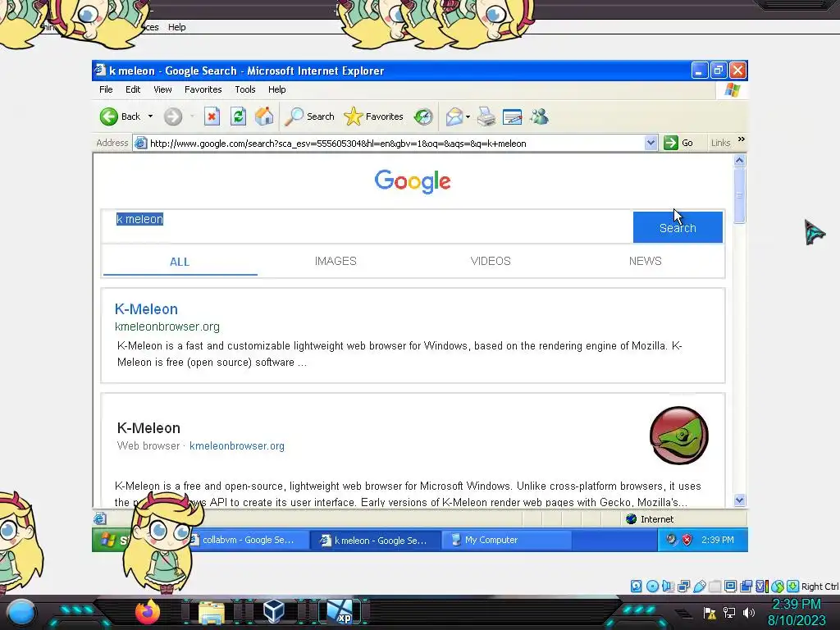The height and width of the screenshot is (630, 840).
Task: Open the Tools menu in Internet Explorer
Action: click(244, 89)
